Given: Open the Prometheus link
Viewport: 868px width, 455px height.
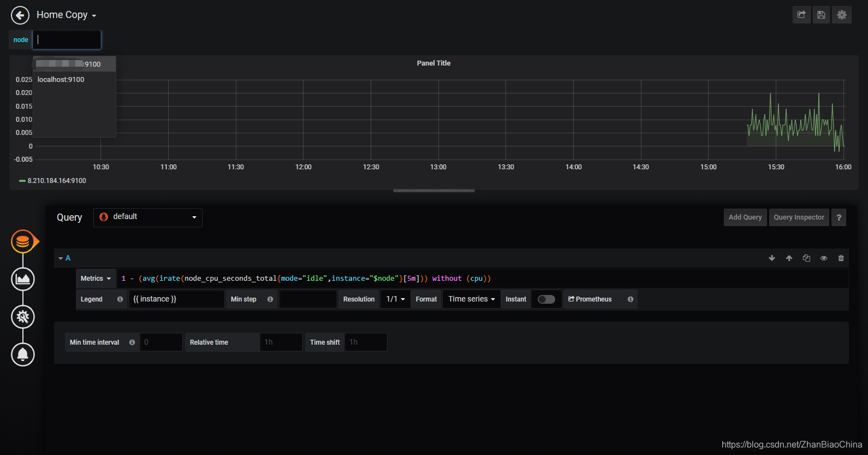Looking at the screenshot, I should point(590,299).
